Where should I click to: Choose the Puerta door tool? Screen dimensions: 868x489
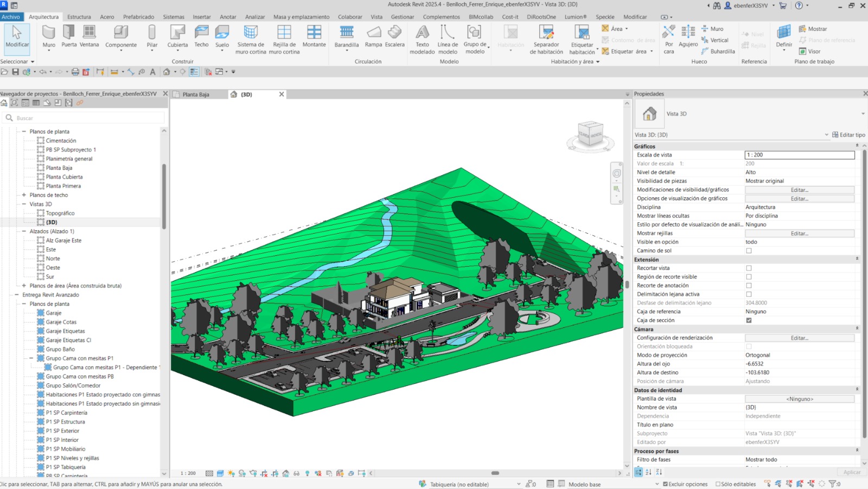point(69,36)
